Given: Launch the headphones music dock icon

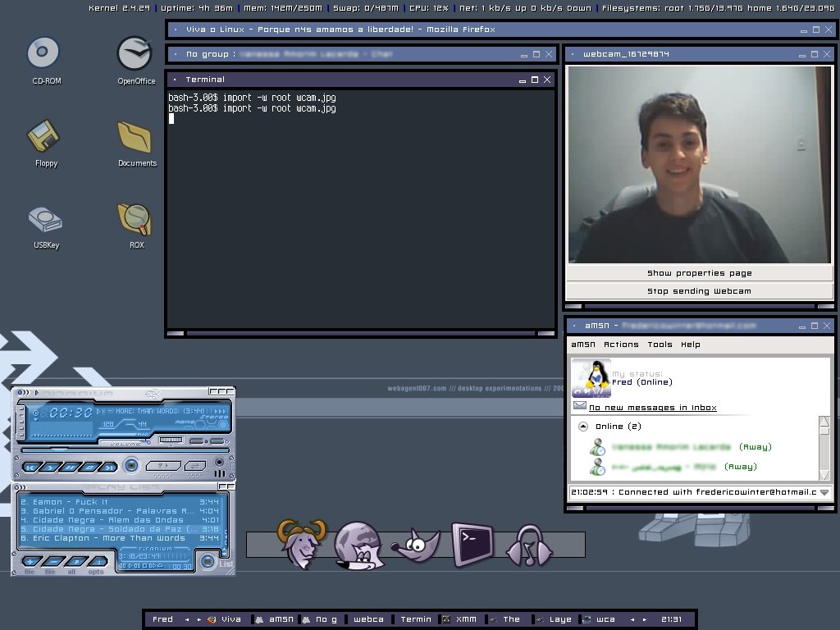Looking at the screenshot, I should (x=529, y=546).
